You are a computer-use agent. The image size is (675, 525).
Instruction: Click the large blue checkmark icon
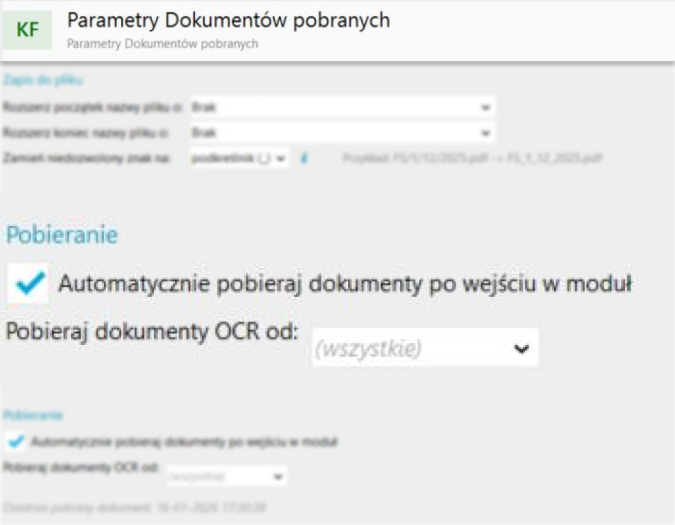tap(31, 285)
